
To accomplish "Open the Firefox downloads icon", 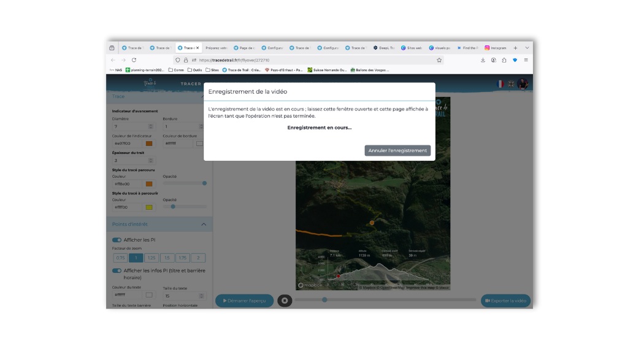I will click(x=483, y=60).
